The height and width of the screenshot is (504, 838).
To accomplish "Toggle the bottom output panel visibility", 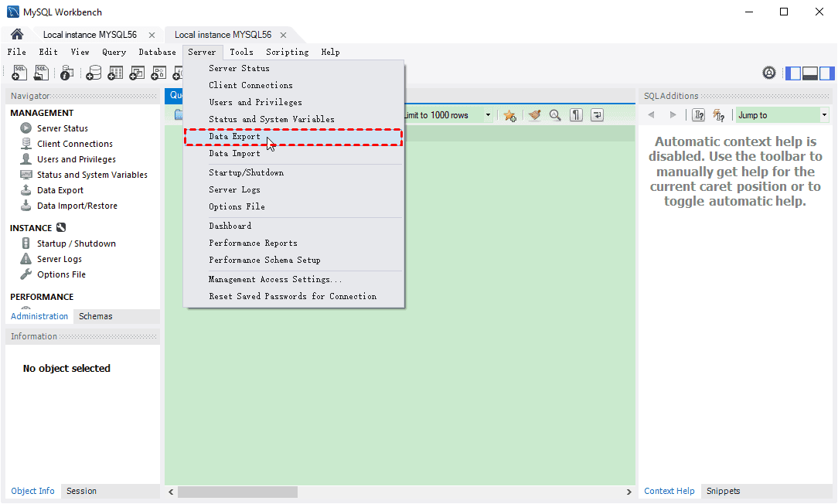I will tap(810, 73).
